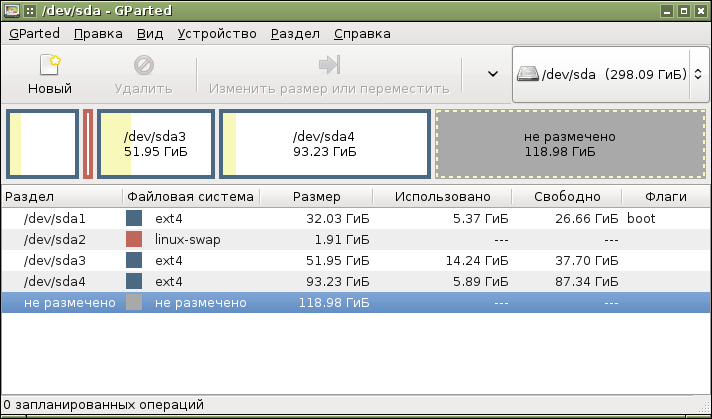Click the status bar pending operations text
The height and width of the screenshot is (419, 712).
click(x=104, y=404)
